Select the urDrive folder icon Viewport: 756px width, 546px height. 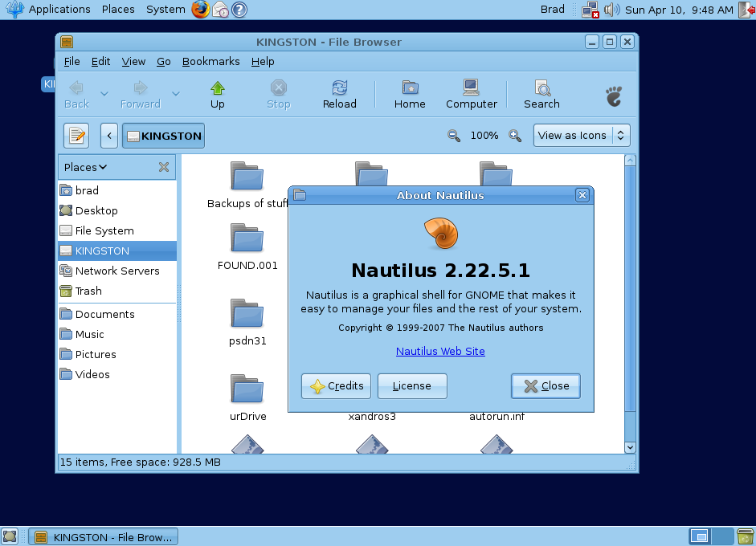[247, 389]
